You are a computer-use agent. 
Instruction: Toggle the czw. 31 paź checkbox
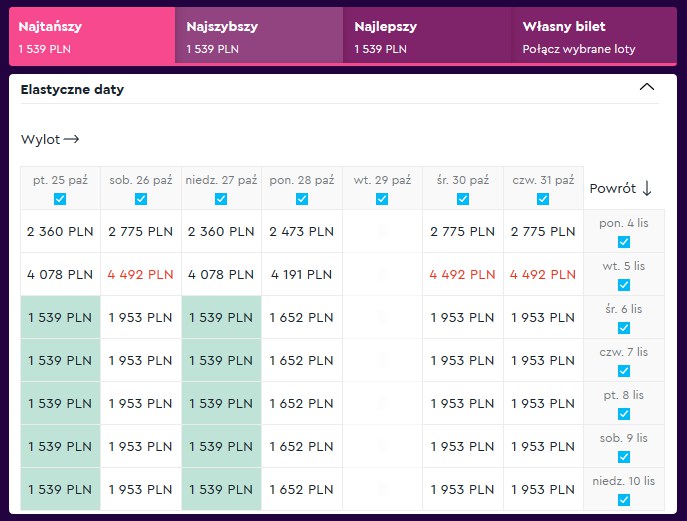point(543,199)
